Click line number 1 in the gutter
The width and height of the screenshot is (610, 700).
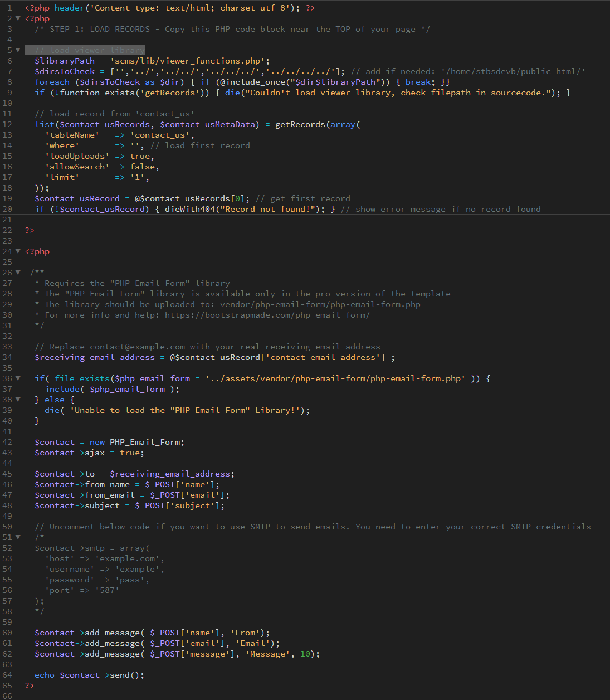click(x=9, y=8)
